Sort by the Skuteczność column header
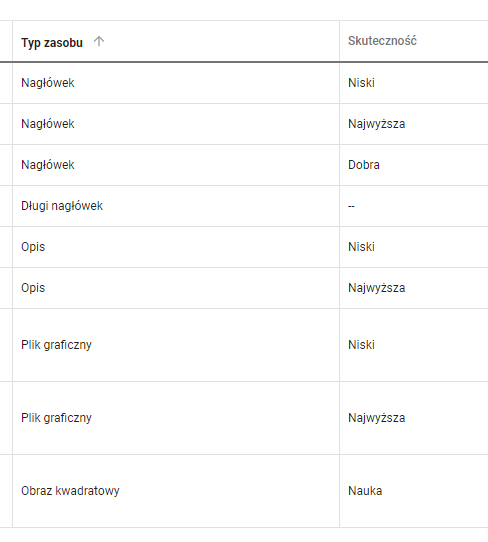This screenshot has width=488, height=542. click(x=382, y=41)
